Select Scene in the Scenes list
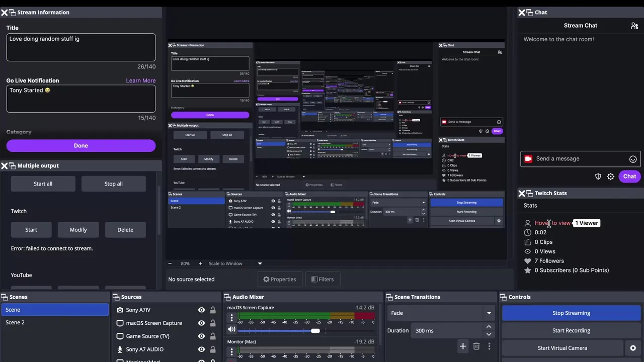The image size is (644, 362). [55, 310]
